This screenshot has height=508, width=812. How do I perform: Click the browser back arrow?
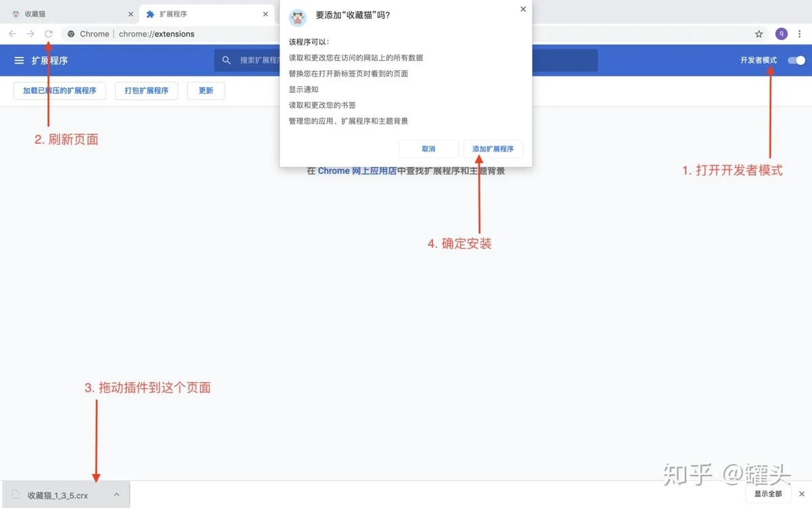click(x=12, y=34)
